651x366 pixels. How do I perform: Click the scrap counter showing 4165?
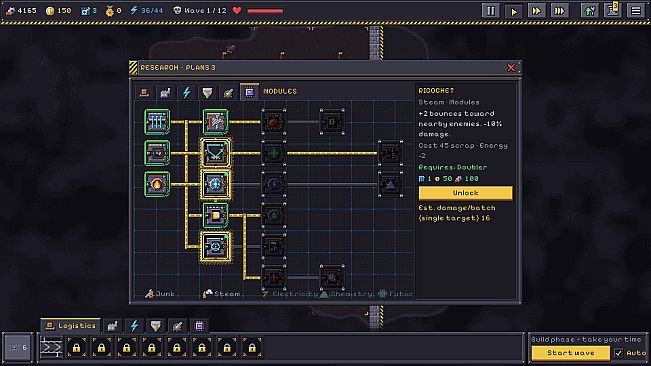tap(22, 10)
